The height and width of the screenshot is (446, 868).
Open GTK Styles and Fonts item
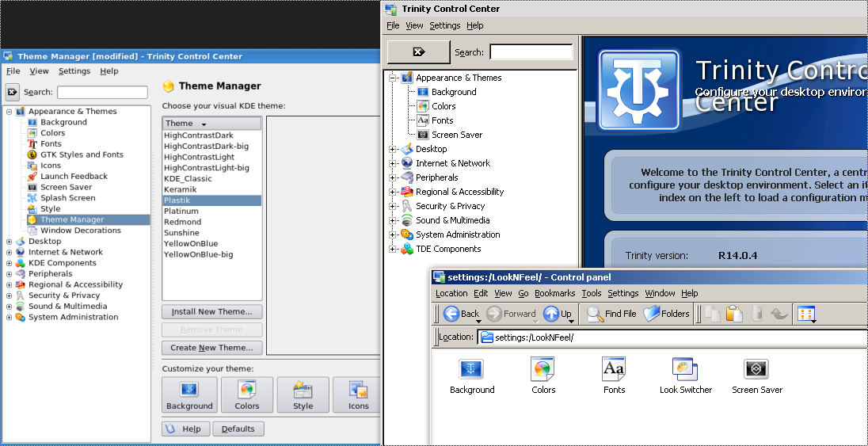click(82, 154)
